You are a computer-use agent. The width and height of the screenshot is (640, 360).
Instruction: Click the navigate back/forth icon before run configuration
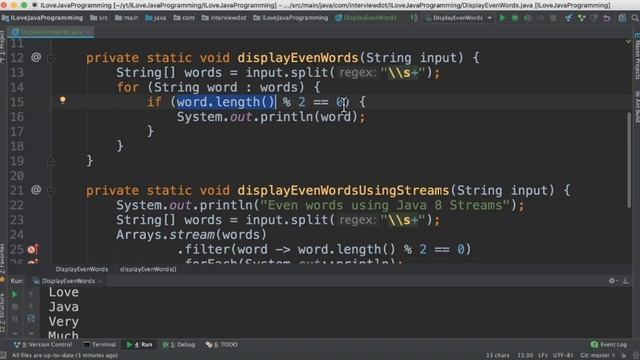pyautogui.click(x=414, y=18)
